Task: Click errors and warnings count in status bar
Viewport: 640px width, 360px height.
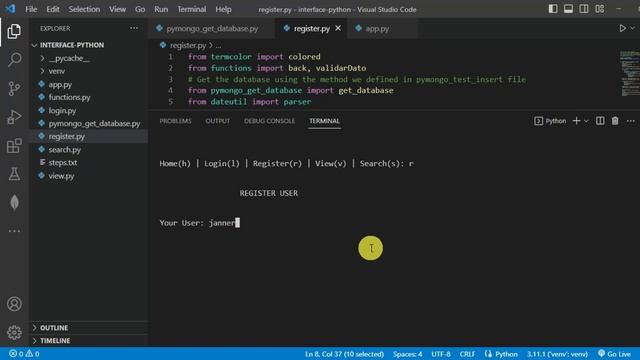Action: (24, 353)
